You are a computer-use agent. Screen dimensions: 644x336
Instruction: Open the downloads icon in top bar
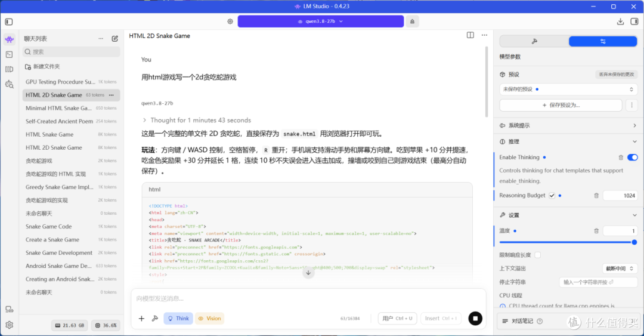pos(620,21)
